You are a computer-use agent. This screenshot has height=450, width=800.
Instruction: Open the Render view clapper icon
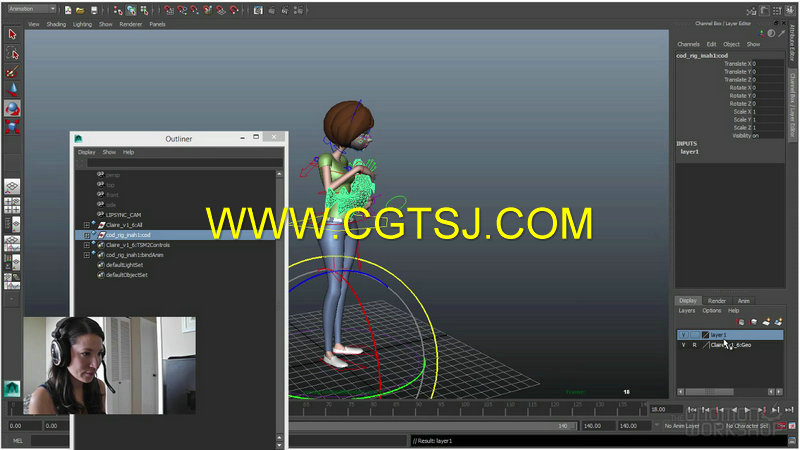[x=258, y=10]
